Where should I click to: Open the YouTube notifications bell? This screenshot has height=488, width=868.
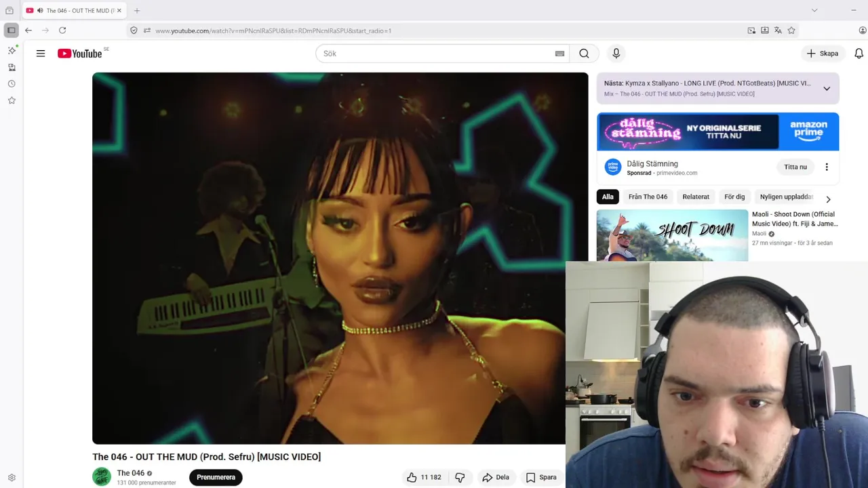[859, 54]
